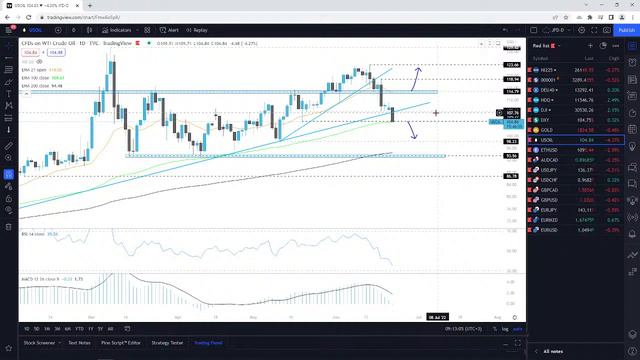Toggle auto scale option
Screen dimensions: 640x360
[x=517, y=329]
